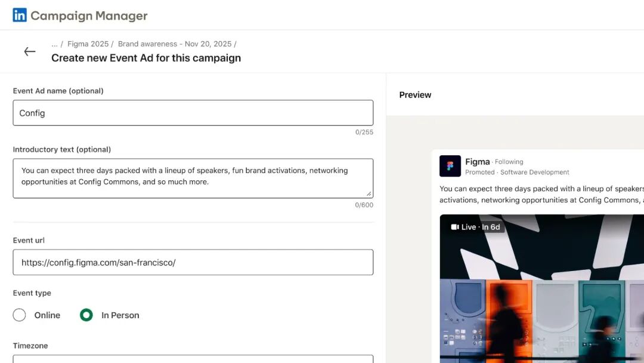This screenshot has height=363, width=644.
Task: Open the Timezone dropdown field
Action: coord(193,359)
